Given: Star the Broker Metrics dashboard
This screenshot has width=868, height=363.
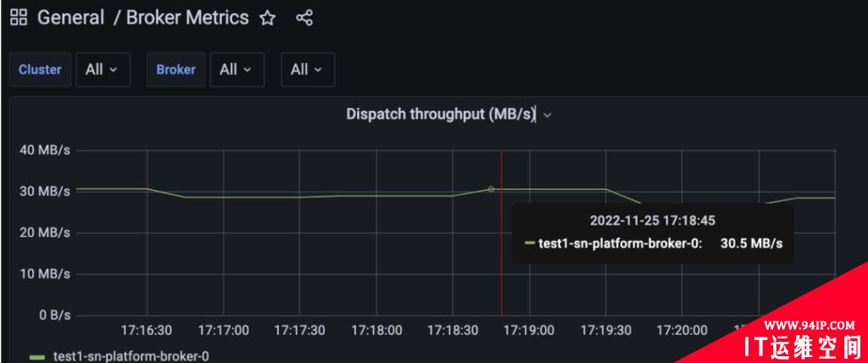Looking at the screenshot, I should 268,18.
